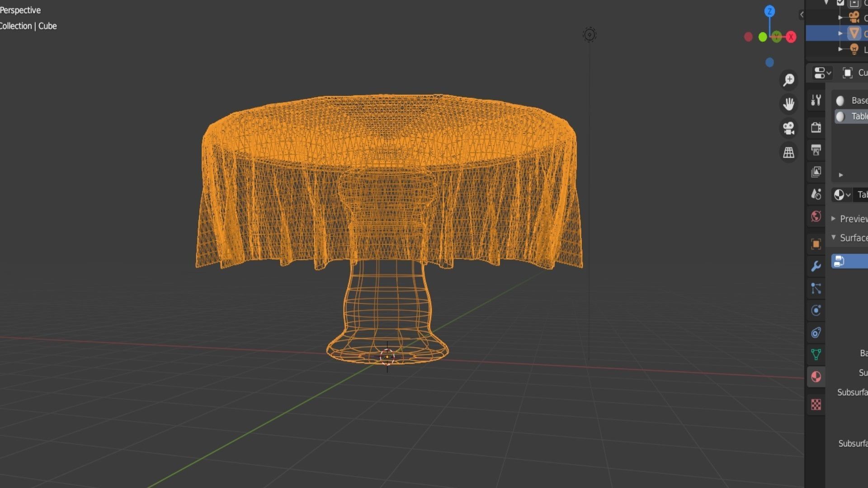Screen dimensions: 868x488
Task: Open the World properties tab
Action: tap(816, 216)
